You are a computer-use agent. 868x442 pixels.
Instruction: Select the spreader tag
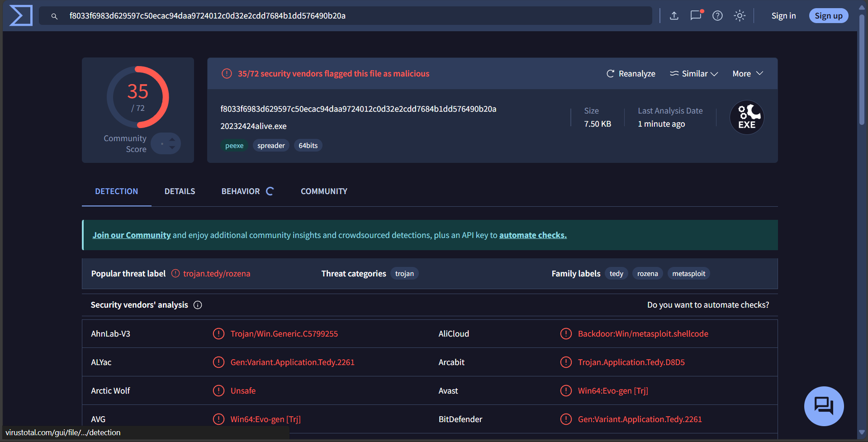pyautogui.click(x=271, y=146)
